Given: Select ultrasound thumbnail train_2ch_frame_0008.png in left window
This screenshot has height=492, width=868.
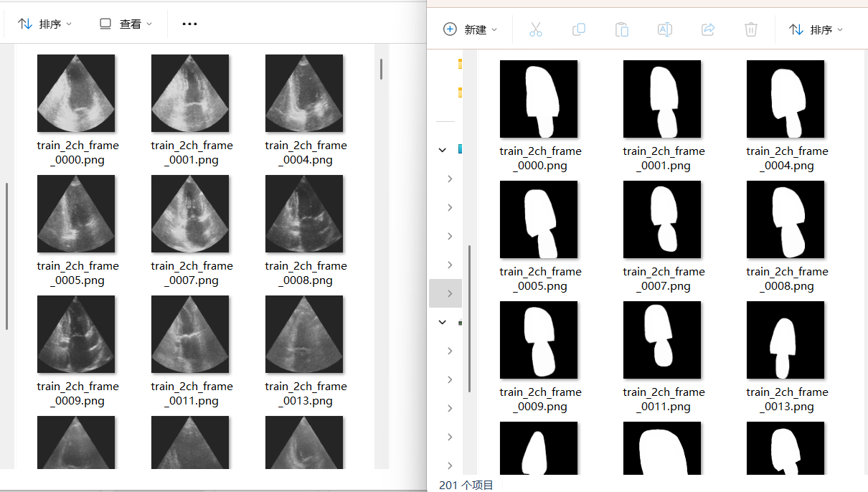Looking at the screenshot, I should (x=304, y=214).
